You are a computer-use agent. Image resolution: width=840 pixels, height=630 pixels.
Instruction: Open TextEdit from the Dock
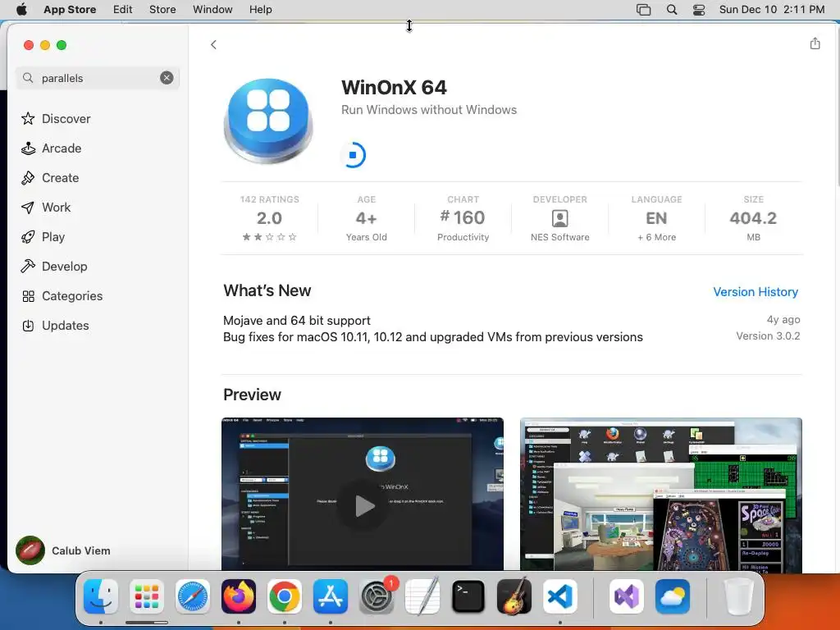click(x=422, y=596)
